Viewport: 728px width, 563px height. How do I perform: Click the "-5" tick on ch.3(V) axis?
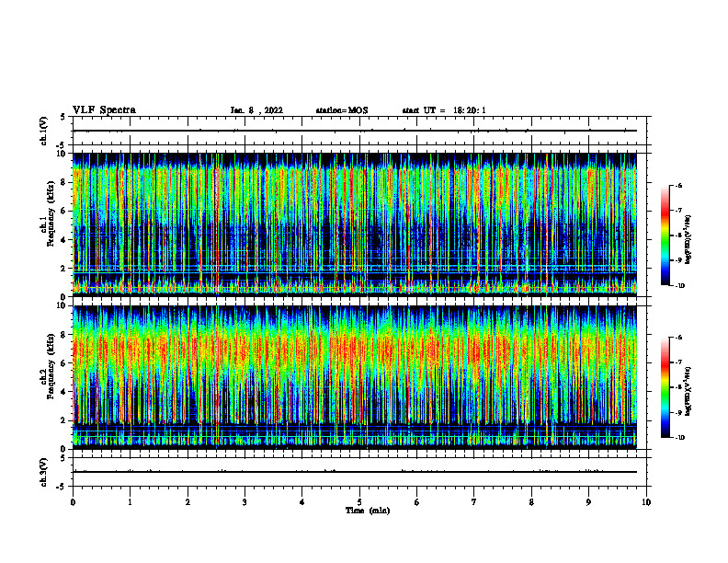pos(62,487)
